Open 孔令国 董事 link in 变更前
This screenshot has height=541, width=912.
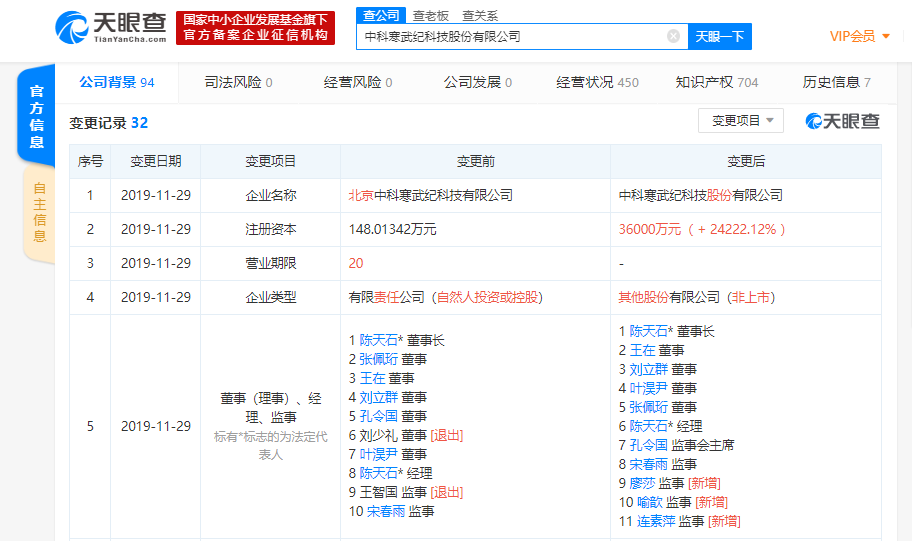379,417
